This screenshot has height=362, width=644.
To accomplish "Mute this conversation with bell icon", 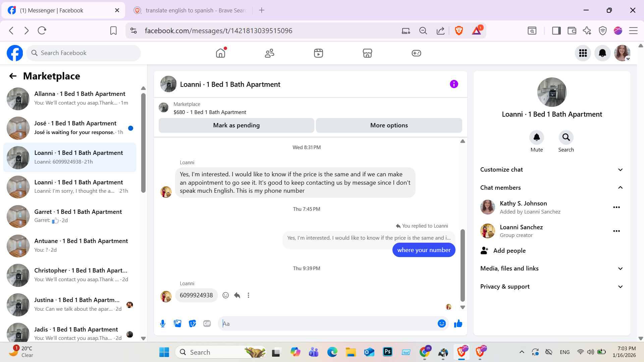I will 536,137.
